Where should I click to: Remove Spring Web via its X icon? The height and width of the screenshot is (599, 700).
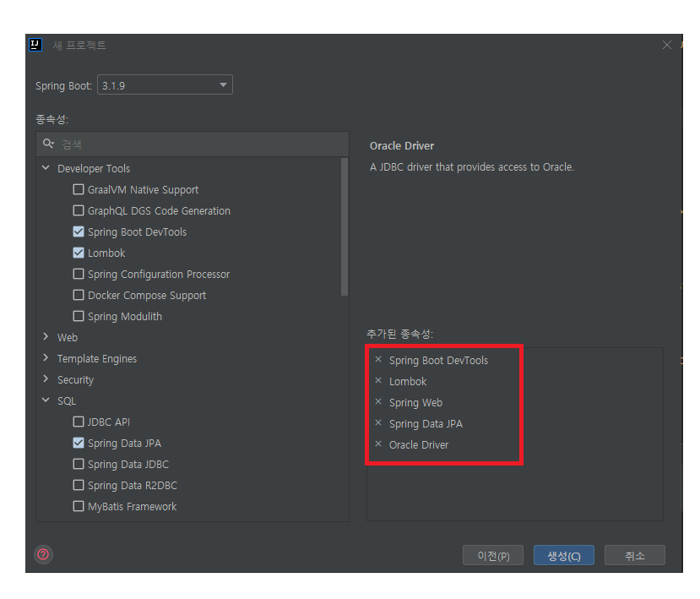(x=378, y=401)
